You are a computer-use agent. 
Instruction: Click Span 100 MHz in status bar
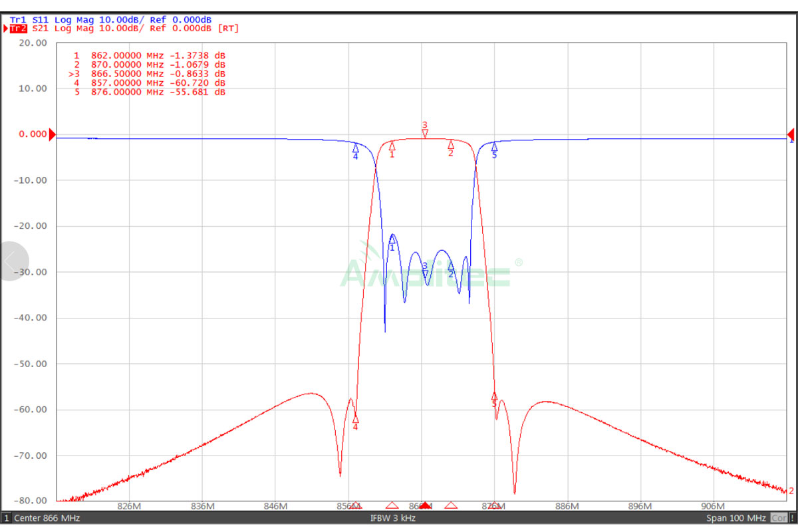pyautogui.click(x=737, y=518)
